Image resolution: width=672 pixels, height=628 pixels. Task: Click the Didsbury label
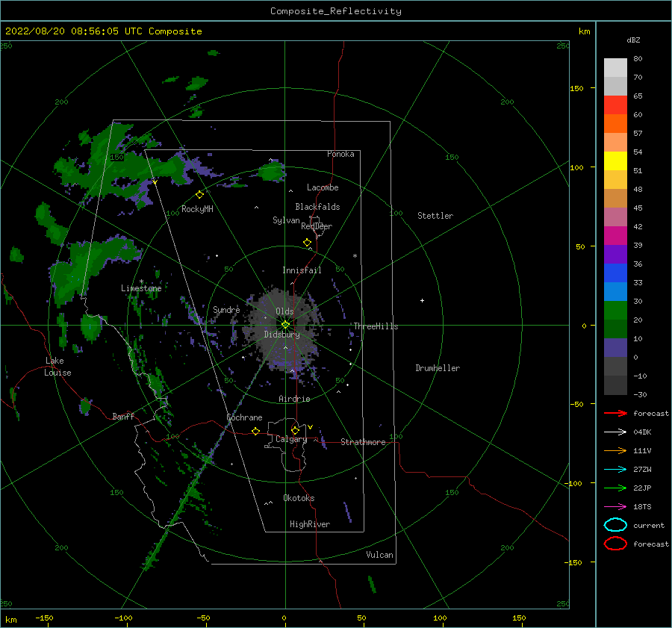coord(281,335)
